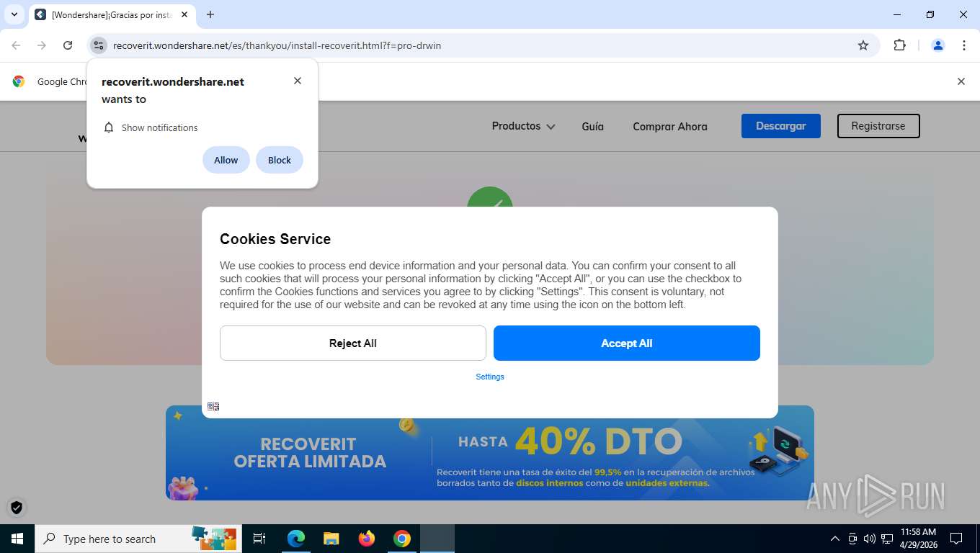Launch Firefox from the taskbar

click(x=367, y=539)
